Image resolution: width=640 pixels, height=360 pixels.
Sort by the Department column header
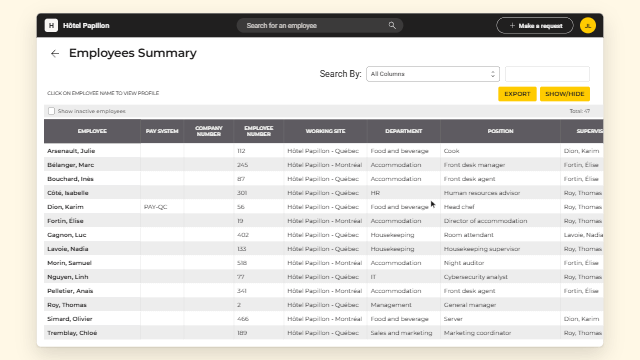click(x=403, y=131)
